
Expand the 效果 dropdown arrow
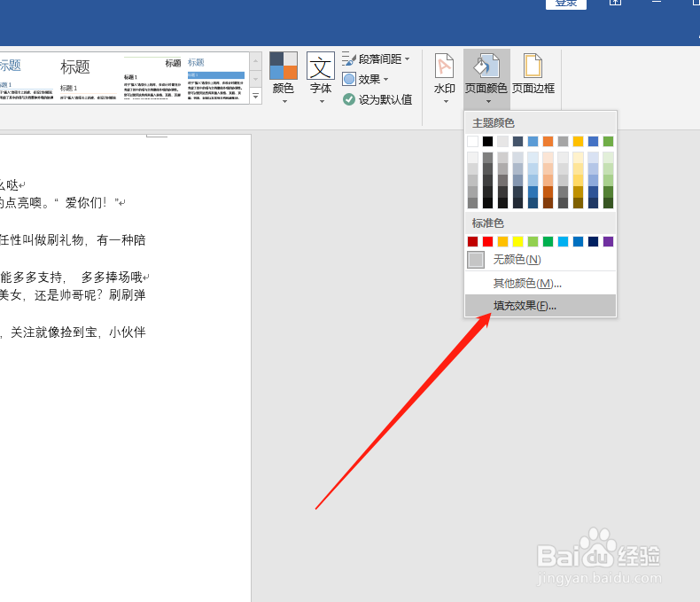click(385, 80)
